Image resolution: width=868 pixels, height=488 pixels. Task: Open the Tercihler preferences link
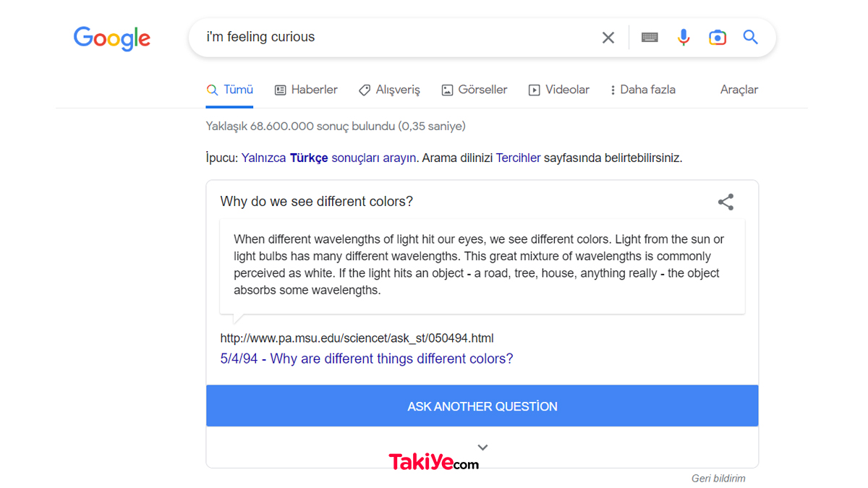(518, 158)
